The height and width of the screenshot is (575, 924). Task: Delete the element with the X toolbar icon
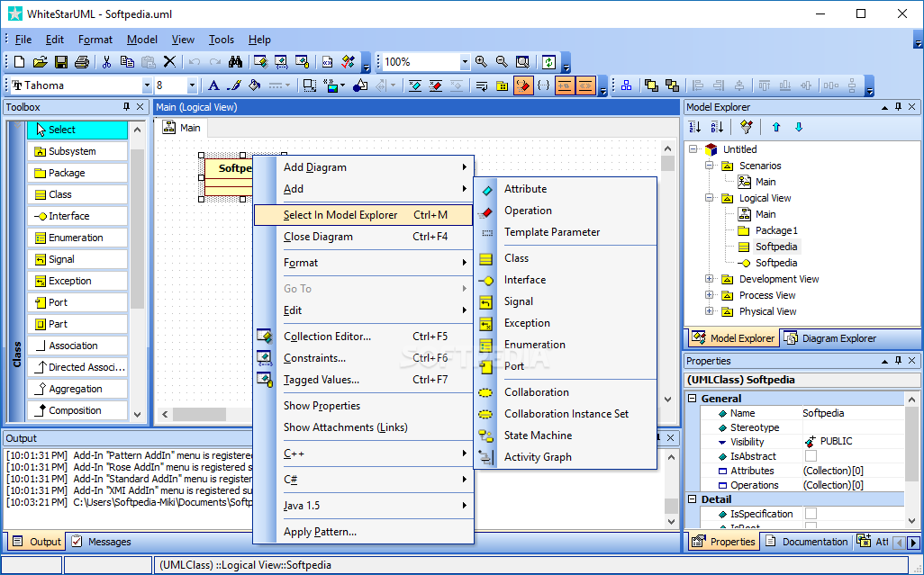click(x=169, y=62)
